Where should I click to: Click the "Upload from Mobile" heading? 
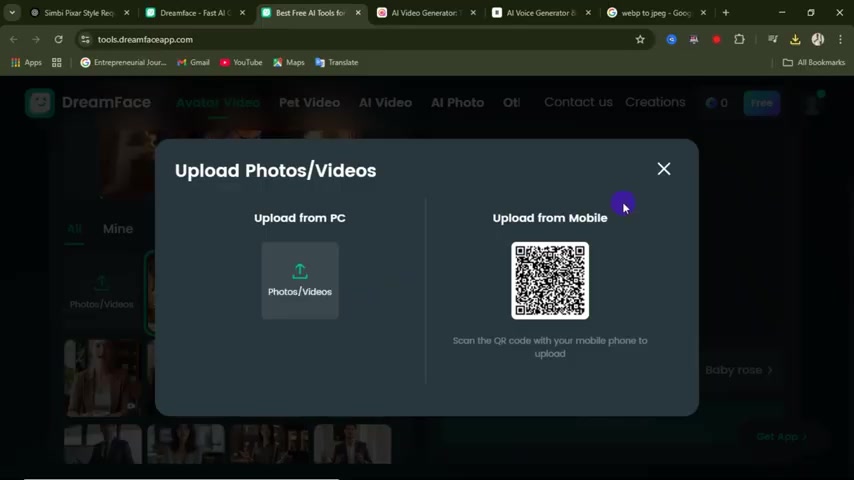click(x=550, y=218)
